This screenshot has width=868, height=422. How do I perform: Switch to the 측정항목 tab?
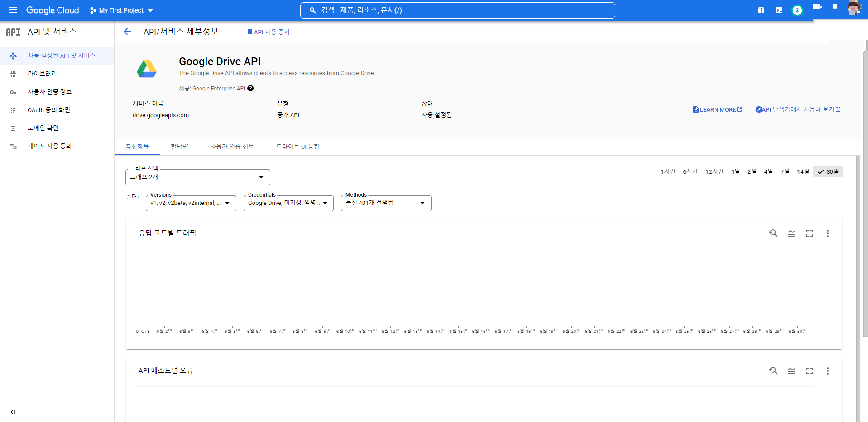coord(137,147)
